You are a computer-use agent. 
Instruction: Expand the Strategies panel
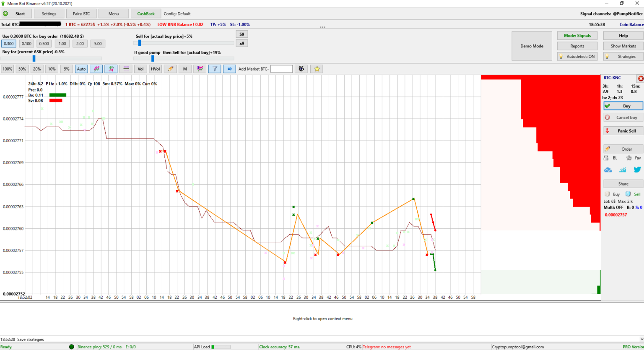click(623, 57)
